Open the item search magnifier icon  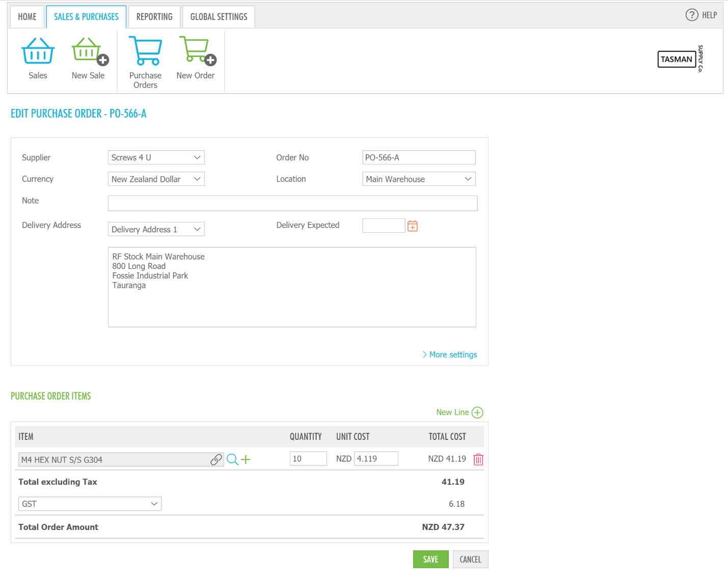pyautogui.click(x=232, y=459)
